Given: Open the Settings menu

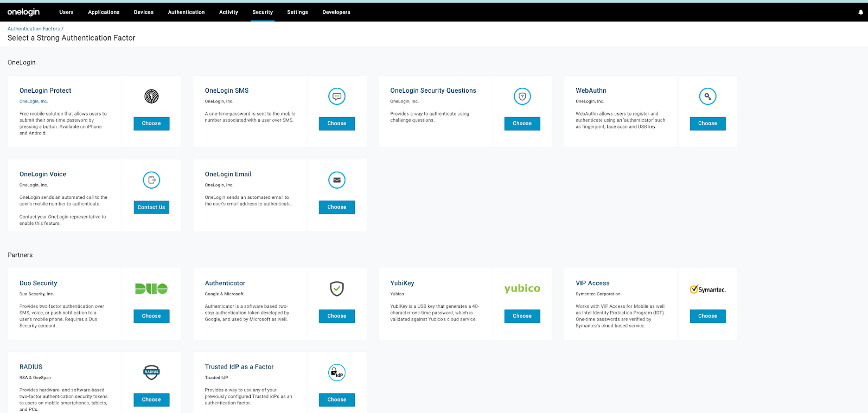Looking at the screenshot, I should 297,12.
